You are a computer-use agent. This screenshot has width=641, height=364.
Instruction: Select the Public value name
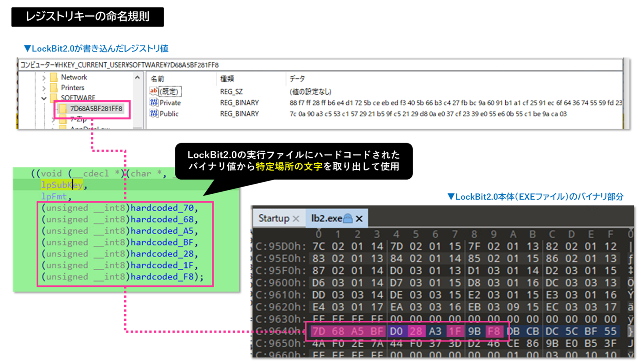click(x=170, y=114)
